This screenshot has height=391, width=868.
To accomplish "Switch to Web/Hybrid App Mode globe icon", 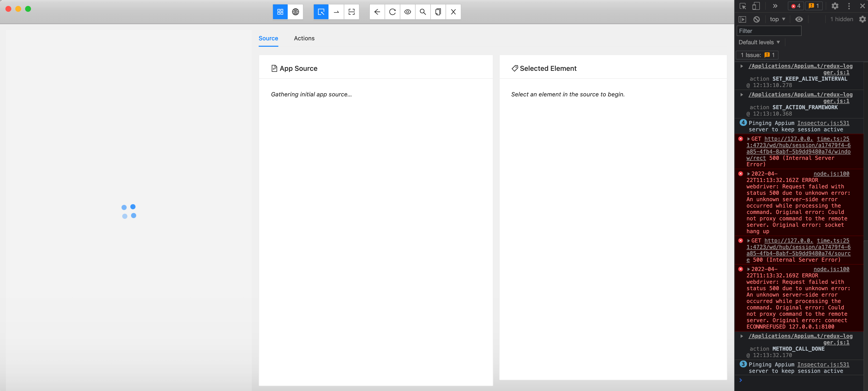I will click(296, 12).
